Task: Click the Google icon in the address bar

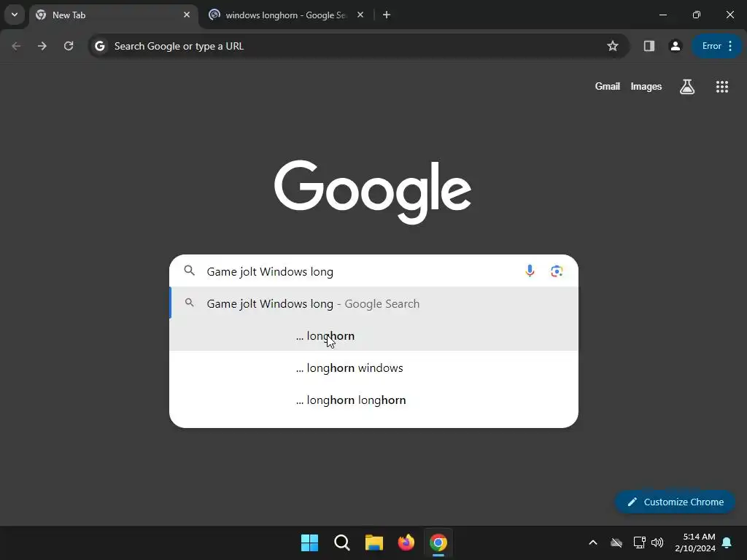Action: tap(99, 46)
